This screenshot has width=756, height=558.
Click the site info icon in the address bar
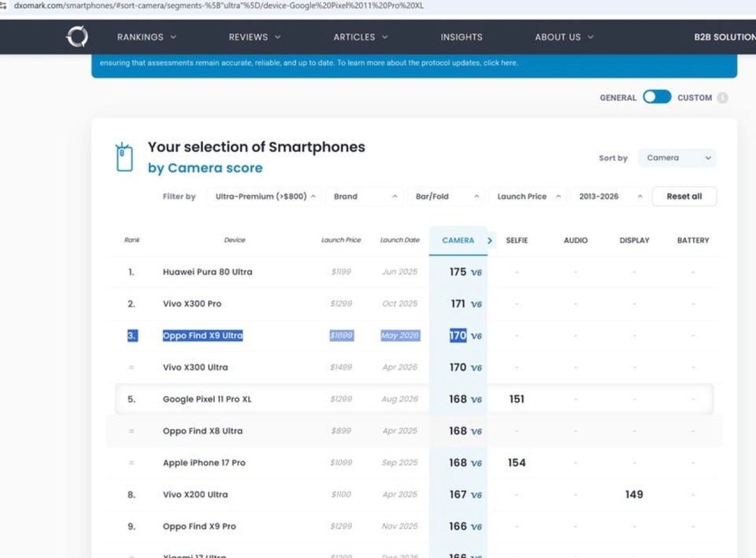pyautogui.click(x=3, y=6)
